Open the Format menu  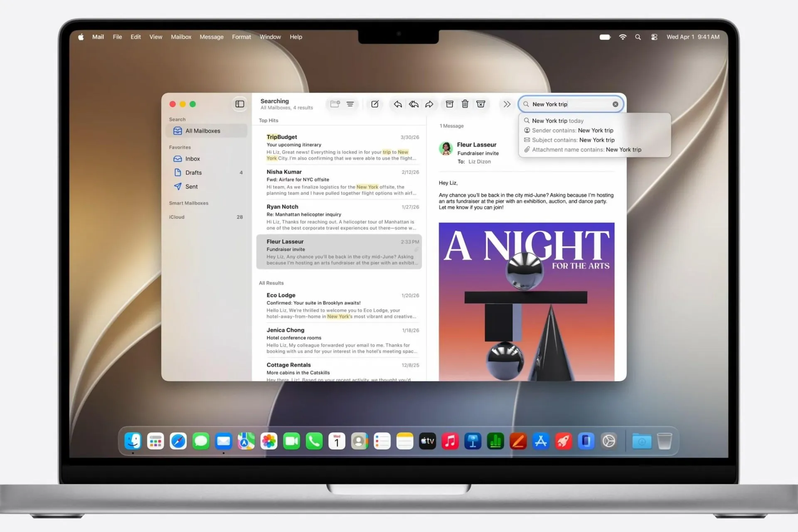click(x=241, y=37)
